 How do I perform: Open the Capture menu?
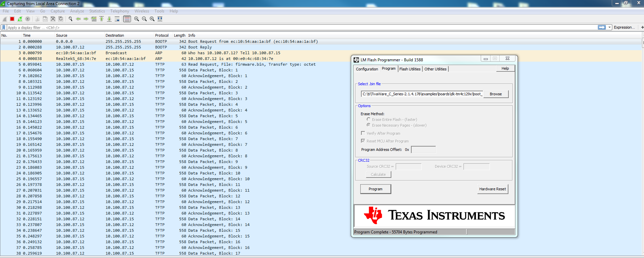[x=58, y=11]
